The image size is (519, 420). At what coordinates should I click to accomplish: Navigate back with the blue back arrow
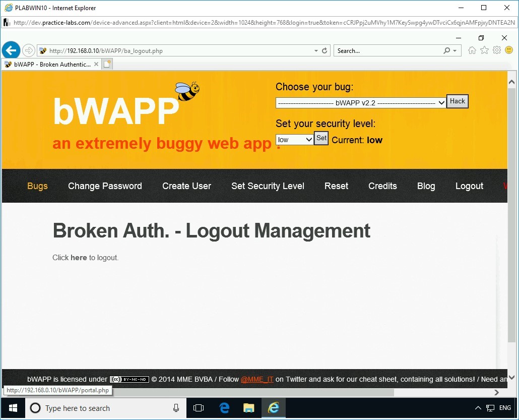[x=11, y=50]
